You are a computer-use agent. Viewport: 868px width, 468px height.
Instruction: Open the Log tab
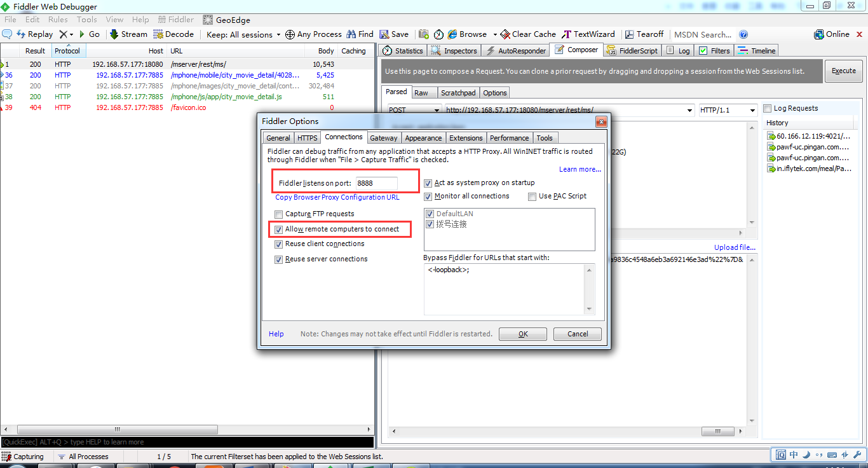[679, 51]
